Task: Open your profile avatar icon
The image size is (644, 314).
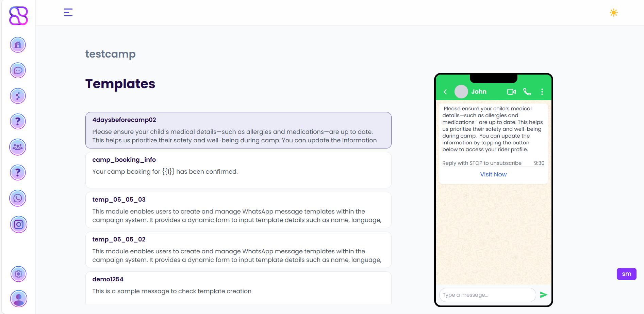Action: (x=18, y=299)
